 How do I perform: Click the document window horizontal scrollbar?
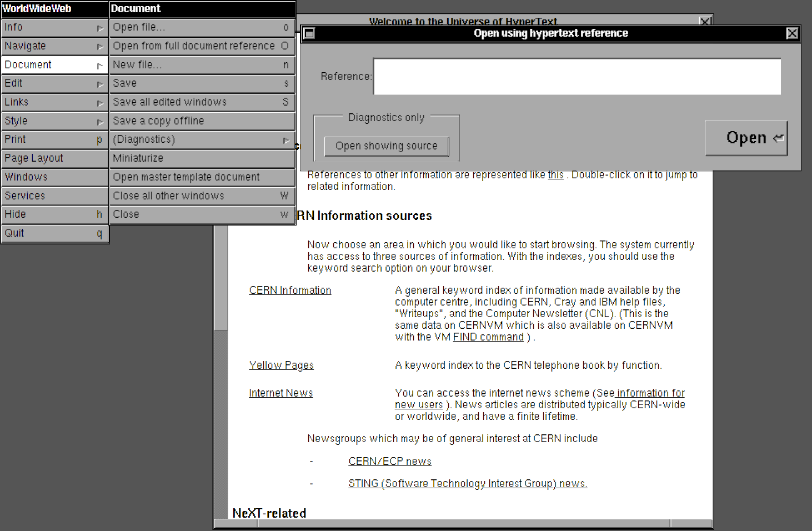tap(463, 524)
